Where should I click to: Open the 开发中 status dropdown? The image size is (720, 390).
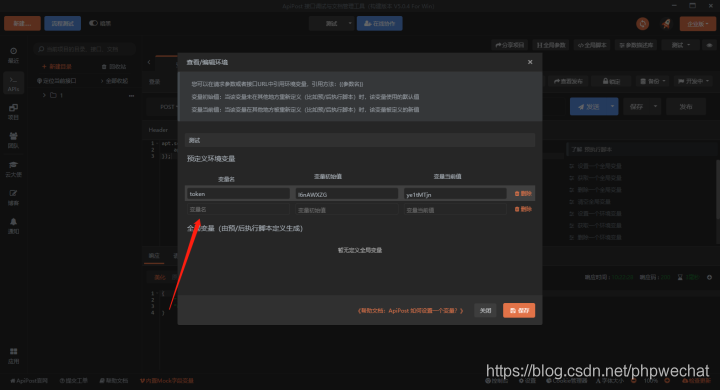tap(693, 81)
